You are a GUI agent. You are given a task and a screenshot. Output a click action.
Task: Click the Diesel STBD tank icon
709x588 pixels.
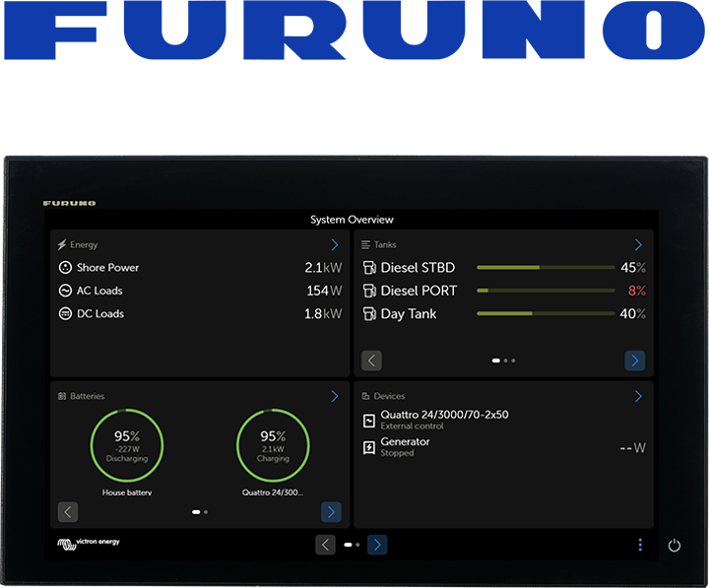tap(369, 268)
